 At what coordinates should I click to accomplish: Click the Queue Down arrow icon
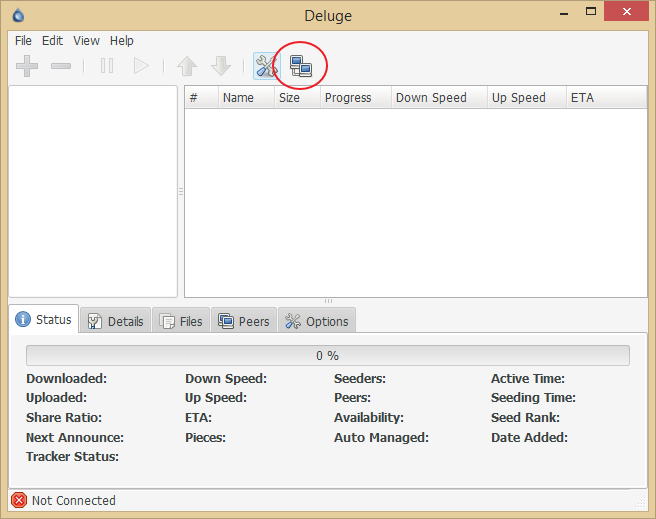click(221, 66)
